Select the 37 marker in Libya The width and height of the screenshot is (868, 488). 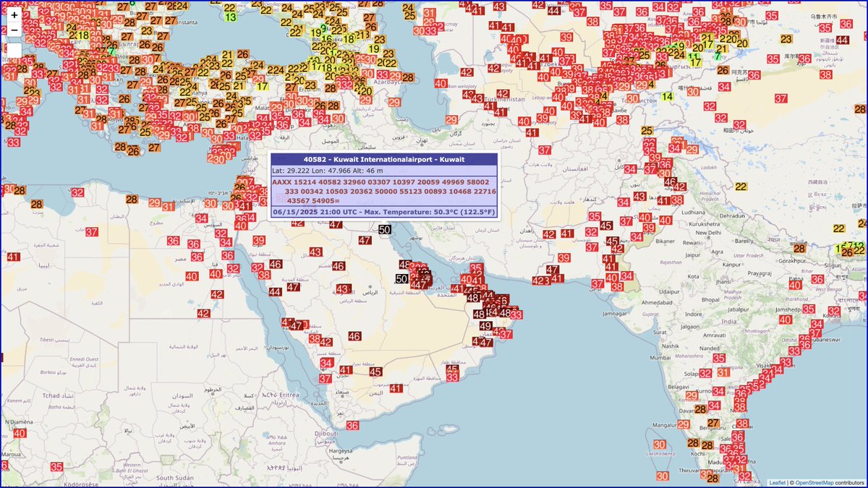tap(92, 233)
